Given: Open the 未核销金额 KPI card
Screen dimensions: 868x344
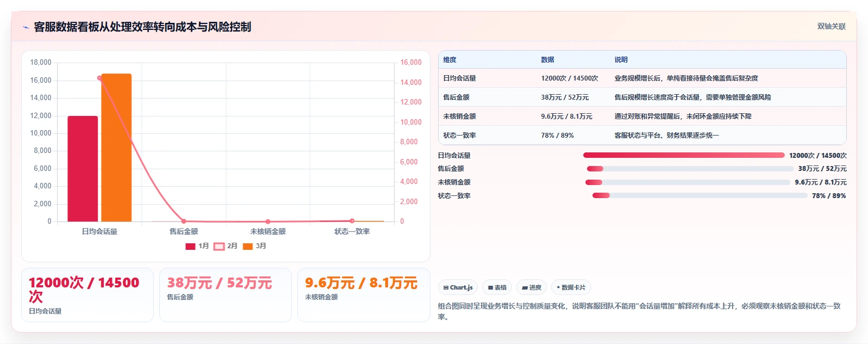Looking at the screenshot, I should pos(364,295).
